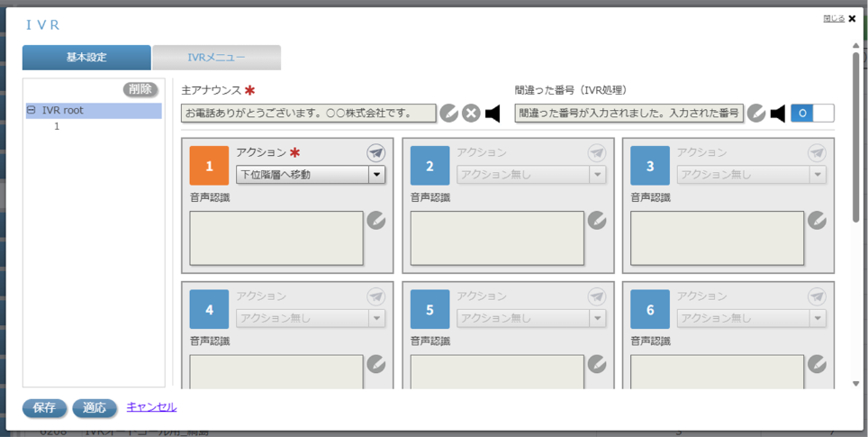
Task: Click the 削除 button
Action: click(x=140, y=90)
